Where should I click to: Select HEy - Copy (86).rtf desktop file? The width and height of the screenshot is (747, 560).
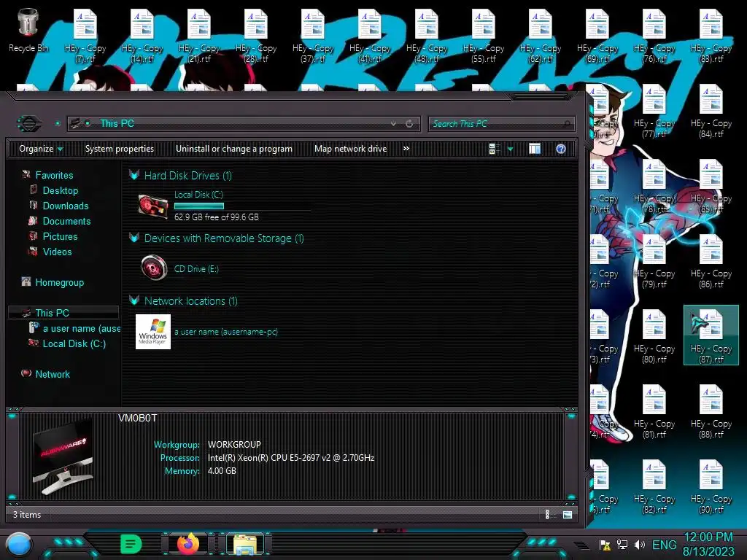point(711,262)
